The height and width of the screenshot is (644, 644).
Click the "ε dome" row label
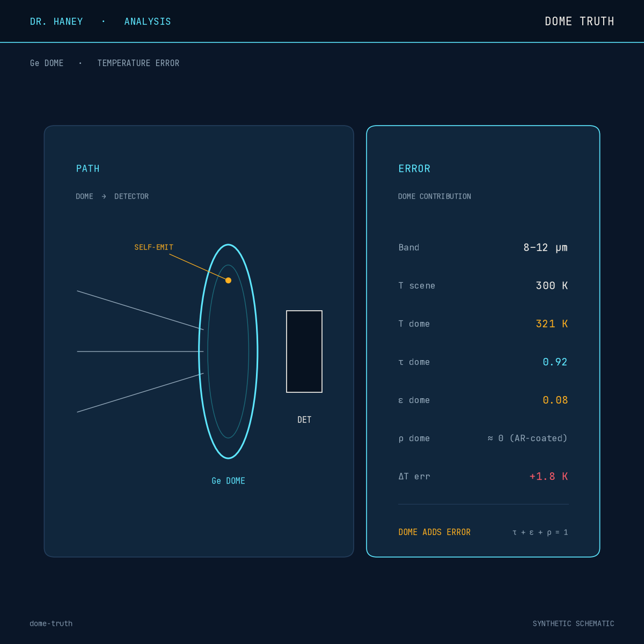pos(414,400)
